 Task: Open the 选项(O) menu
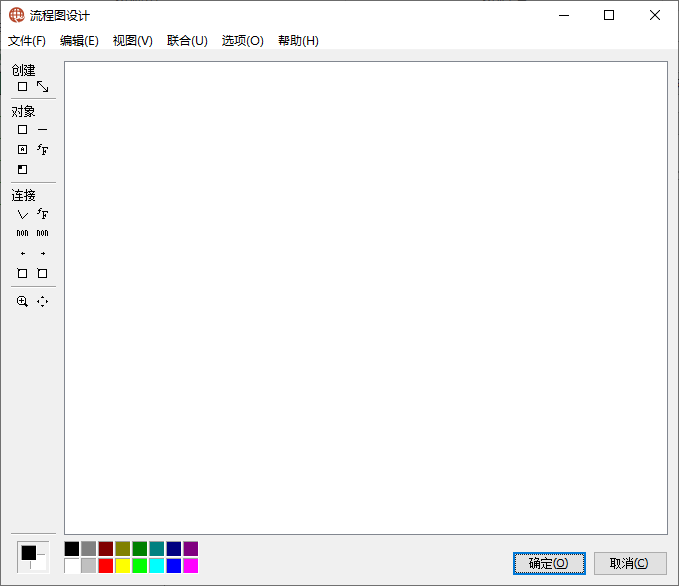tap(242, 41)
